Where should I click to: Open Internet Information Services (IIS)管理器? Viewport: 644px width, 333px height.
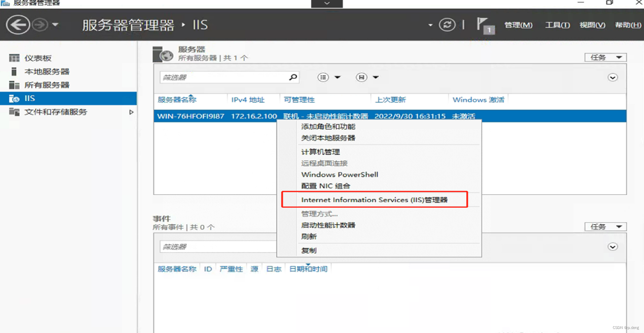375,200
